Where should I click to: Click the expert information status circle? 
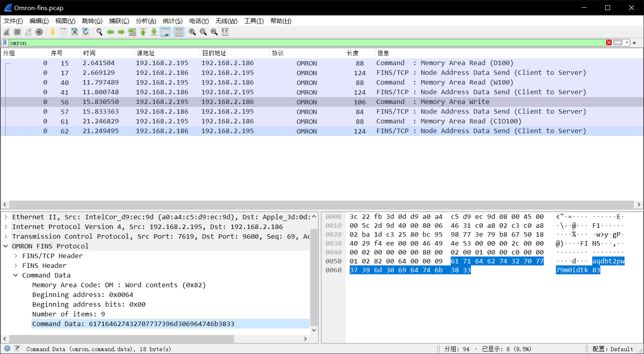click(7, 348)
